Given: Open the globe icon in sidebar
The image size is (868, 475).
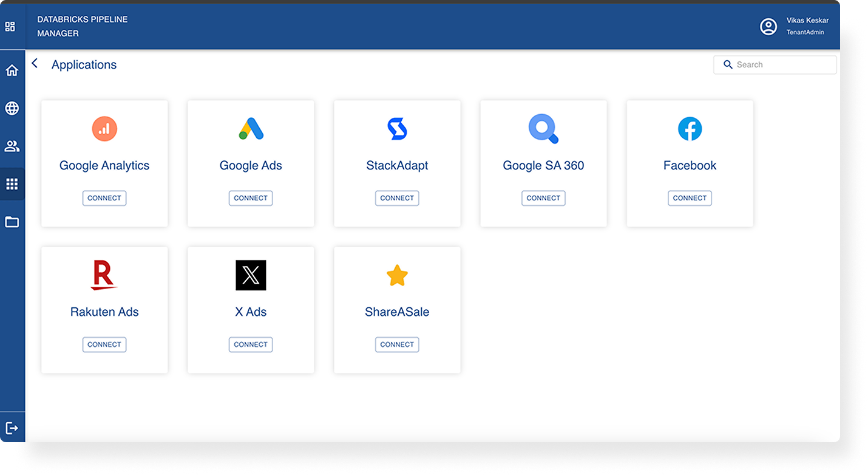Looking at the screenshot, I should coord(12,108).
